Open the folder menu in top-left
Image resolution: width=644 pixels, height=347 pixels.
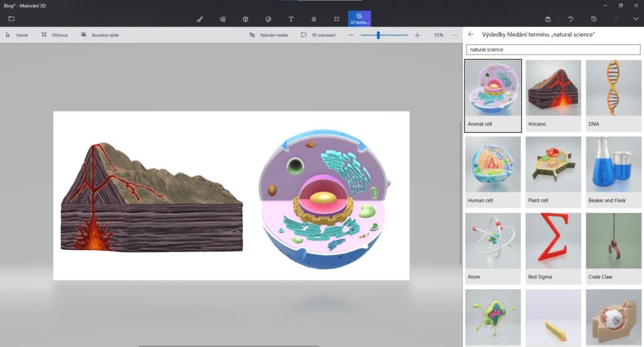[11, 19]
